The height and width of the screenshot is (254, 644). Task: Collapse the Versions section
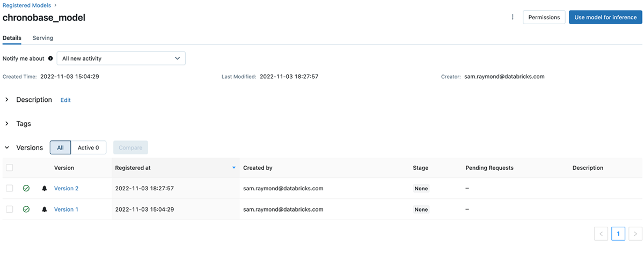pyautogui.click(x=7, y=147)
